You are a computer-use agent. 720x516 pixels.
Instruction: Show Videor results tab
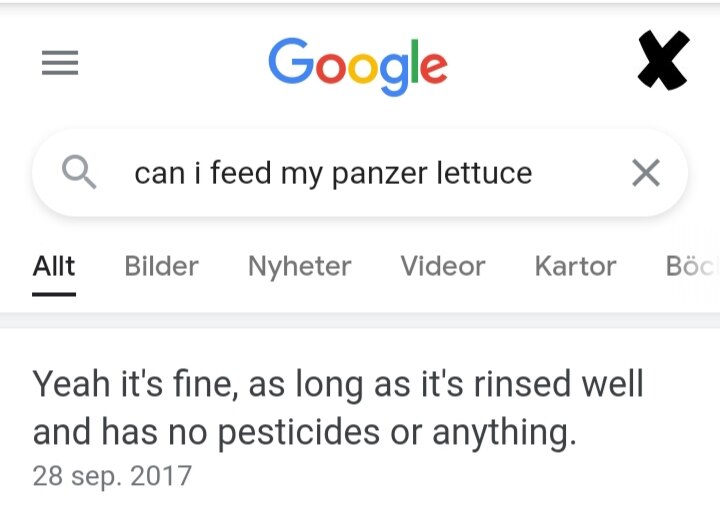[442, 266]
